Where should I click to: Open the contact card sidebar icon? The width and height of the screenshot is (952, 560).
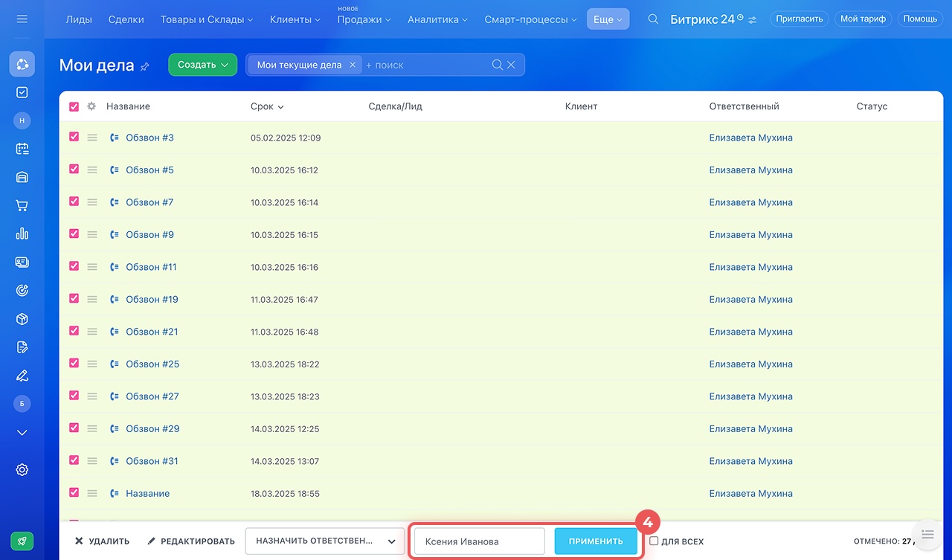click(x=22, y=262)
